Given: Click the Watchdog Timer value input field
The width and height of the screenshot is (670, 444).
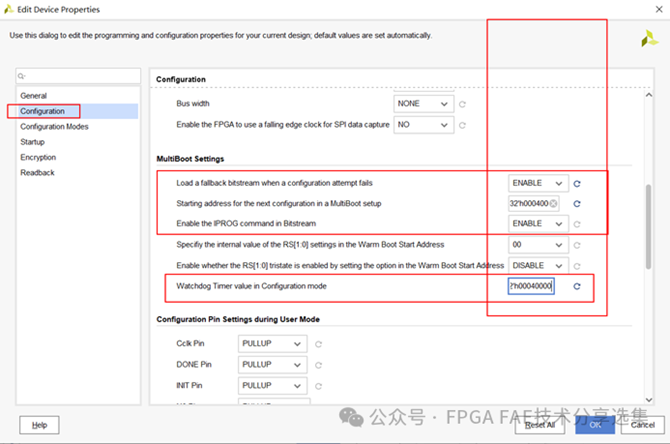Looking at the screenshot, I should tap(531, 286).
